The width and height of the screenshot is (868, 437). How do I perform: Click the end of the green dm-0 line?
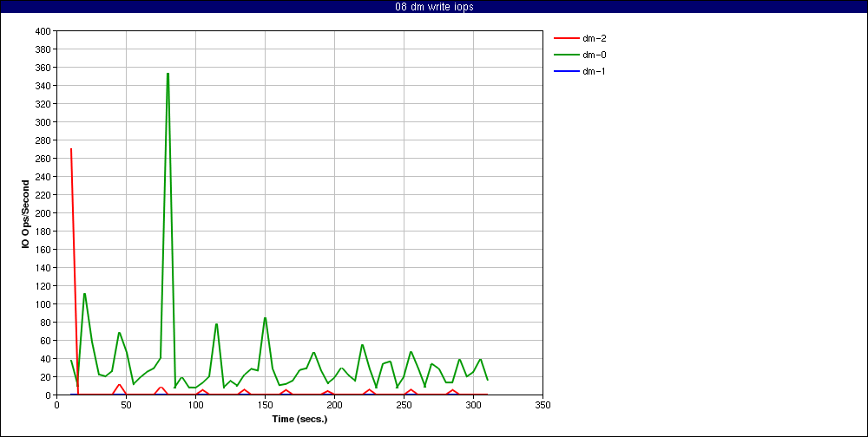(x=487, y=380)
